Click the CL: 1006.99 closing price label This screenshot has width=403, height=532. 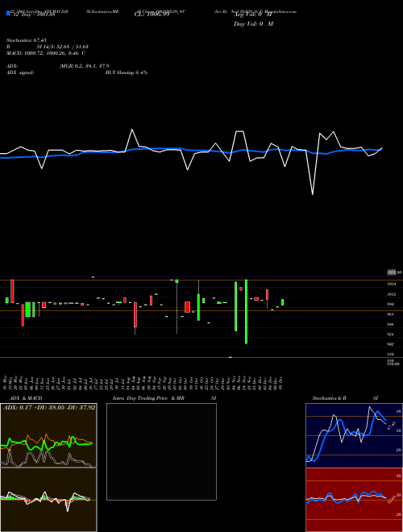pos(152,15)
